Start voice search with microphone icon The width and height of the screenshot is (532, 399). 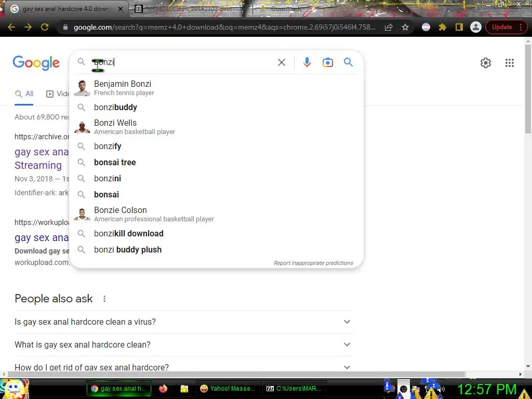coord(307,62)
